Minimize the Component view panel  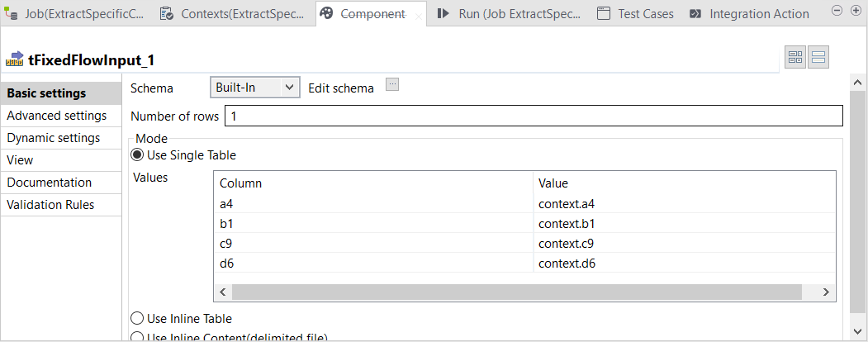836,11
